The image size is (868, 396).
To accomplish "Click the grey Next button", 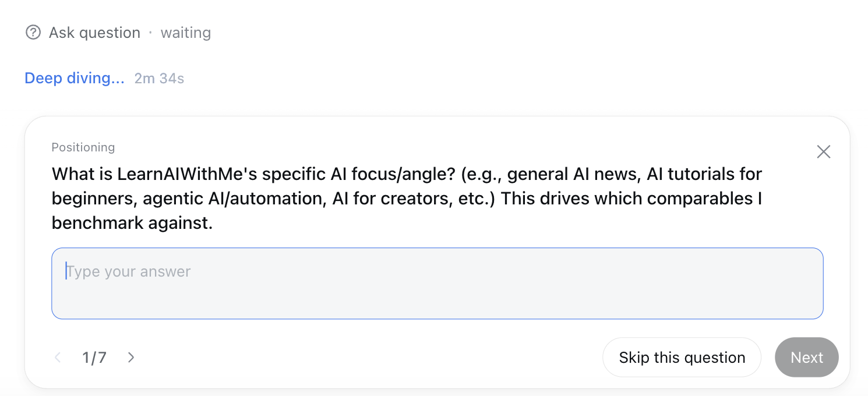I will [x=807, y=357].
